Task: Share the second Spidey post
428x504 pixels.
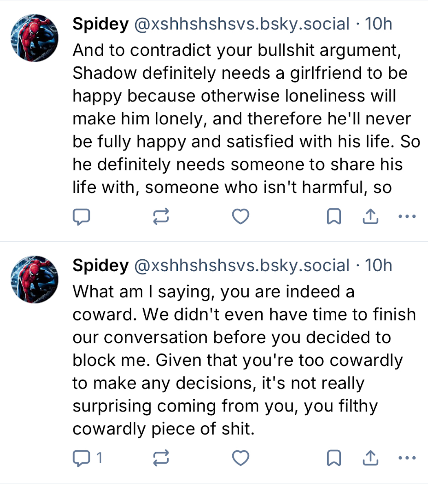Action: point(371,458)
